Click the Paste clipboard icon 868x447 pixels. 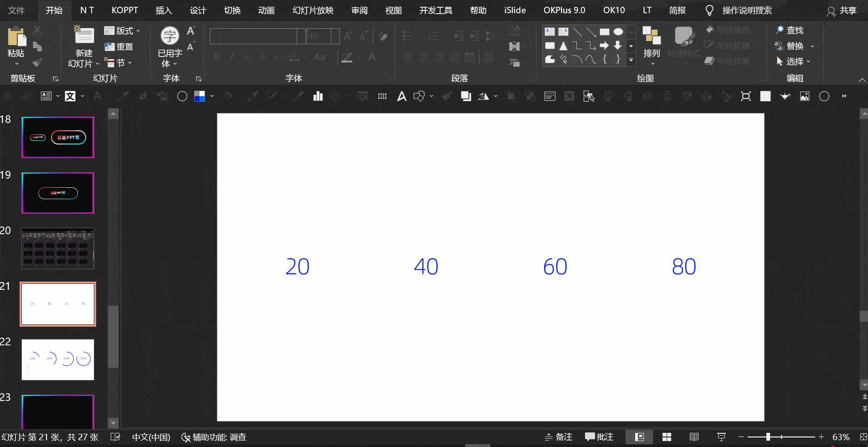[16, 36]
